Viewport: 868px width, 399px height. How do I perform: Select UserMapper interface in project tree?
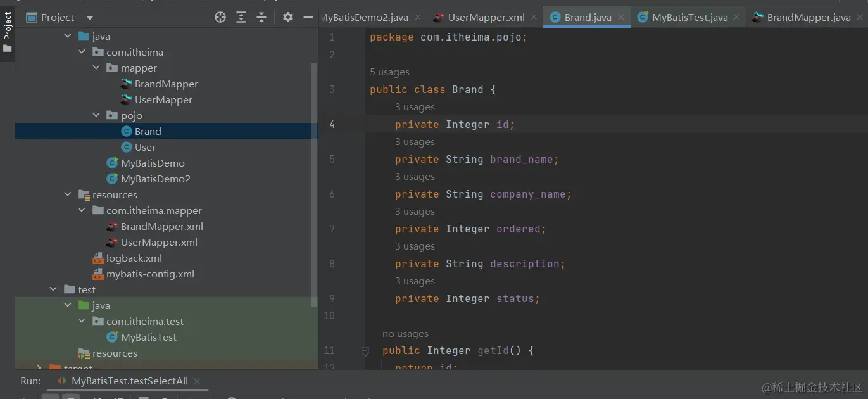tap(163, 100)
